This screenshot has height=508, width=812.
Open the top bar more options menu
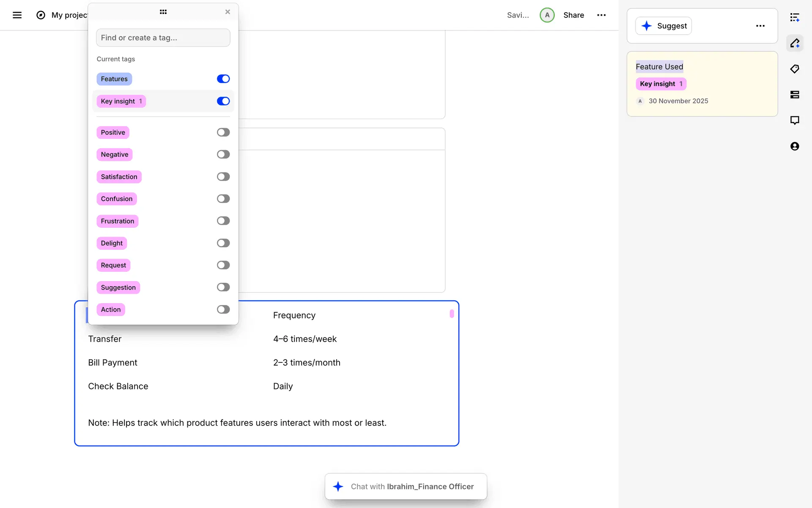(x=601, y=15)
